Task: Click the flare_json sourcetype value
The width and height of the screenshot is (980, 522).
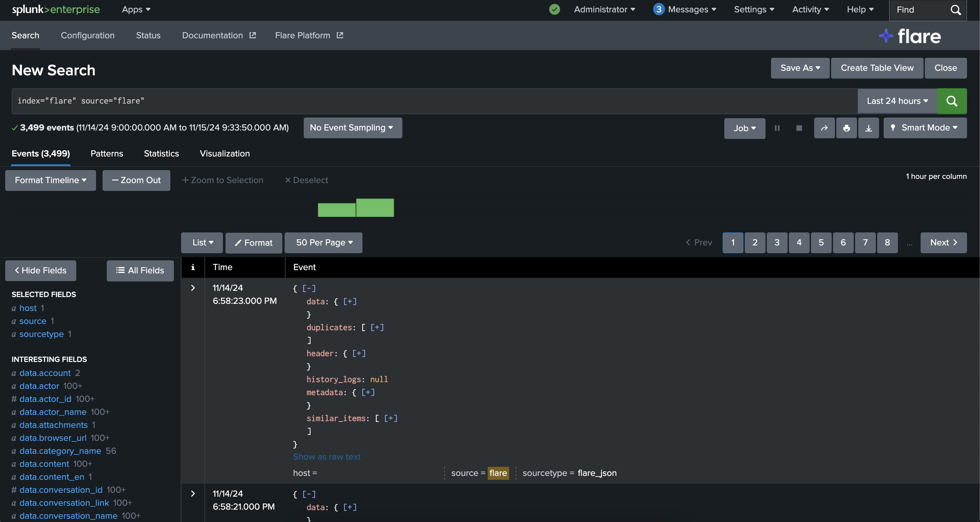Action: click(x=597, y=473)
